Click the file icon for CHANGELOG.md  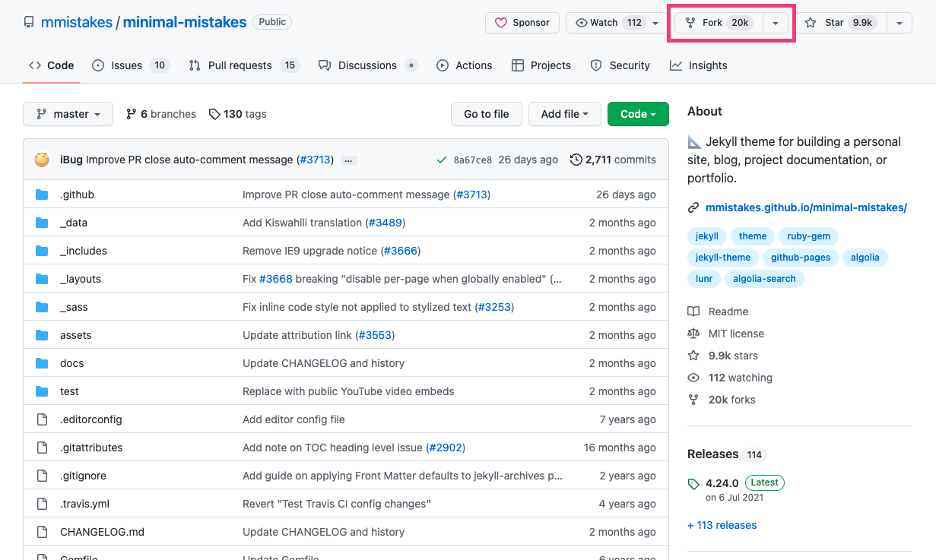42,532
